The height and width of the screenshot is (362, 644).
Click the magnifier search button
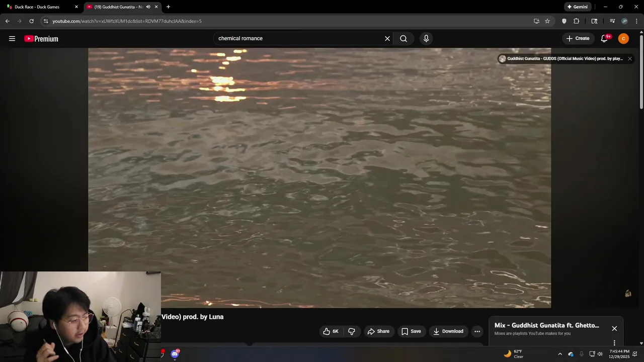point(404,39)
